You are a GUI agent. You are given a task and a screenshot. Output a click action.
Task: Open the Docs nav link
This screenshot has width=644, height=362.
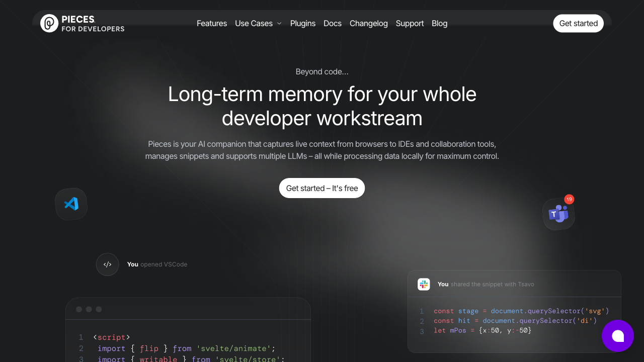pos(333,23)
